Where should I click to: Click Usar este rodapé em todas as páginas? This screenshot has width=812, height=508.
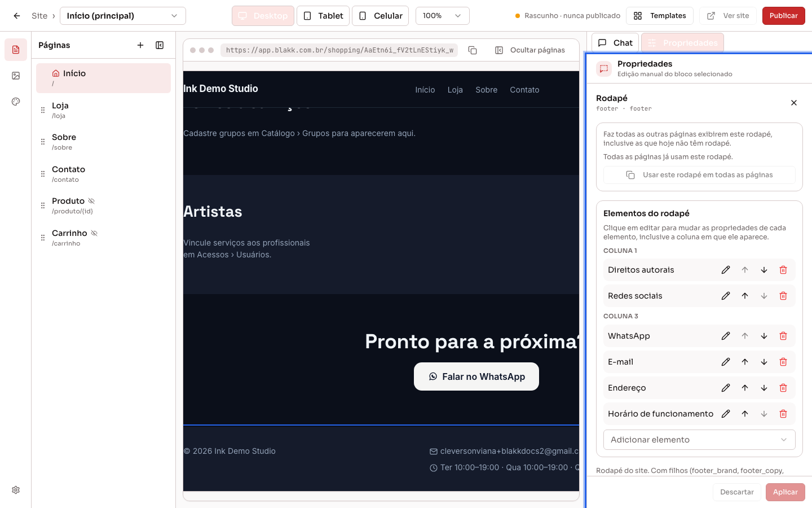699,175
